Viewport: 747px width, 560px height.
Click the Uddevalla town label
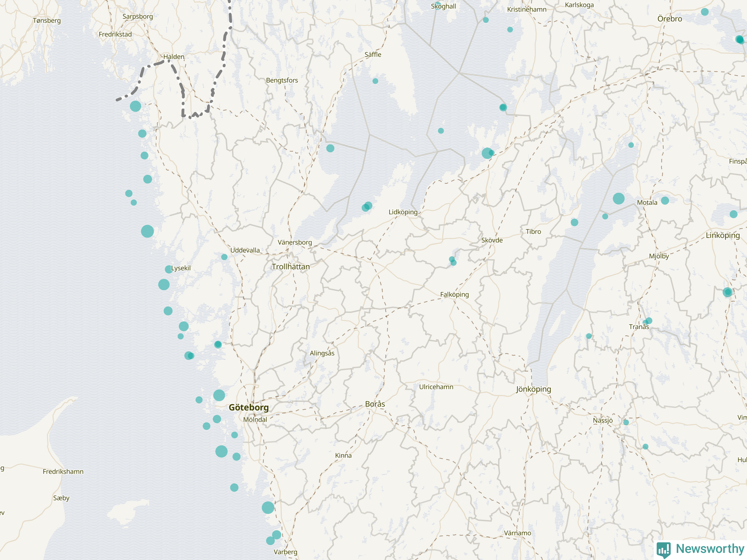click(x=245, y=250)
